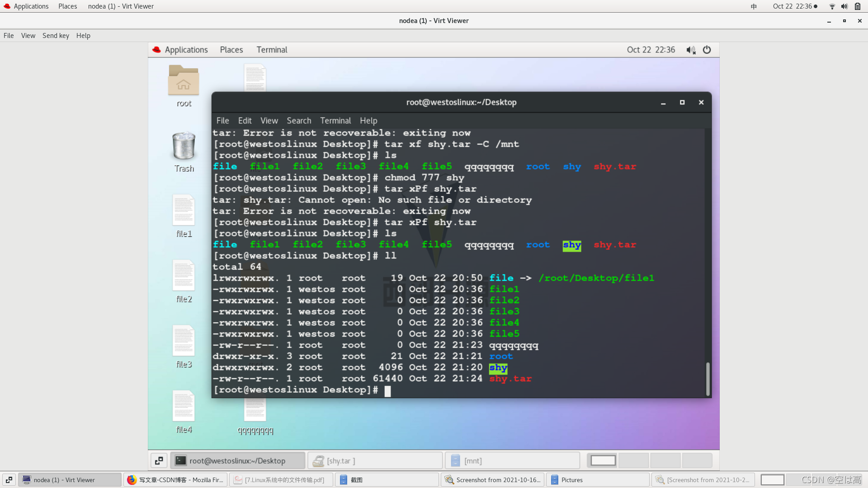Open terminal Edit menu
868x488 pixels.
point(245,121)
